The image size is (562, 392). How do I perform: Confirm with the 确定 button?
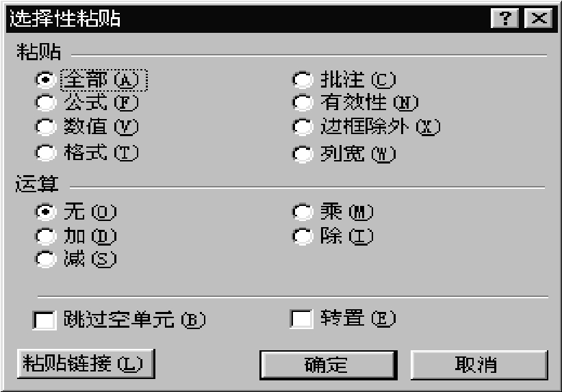tap(327, 364)
